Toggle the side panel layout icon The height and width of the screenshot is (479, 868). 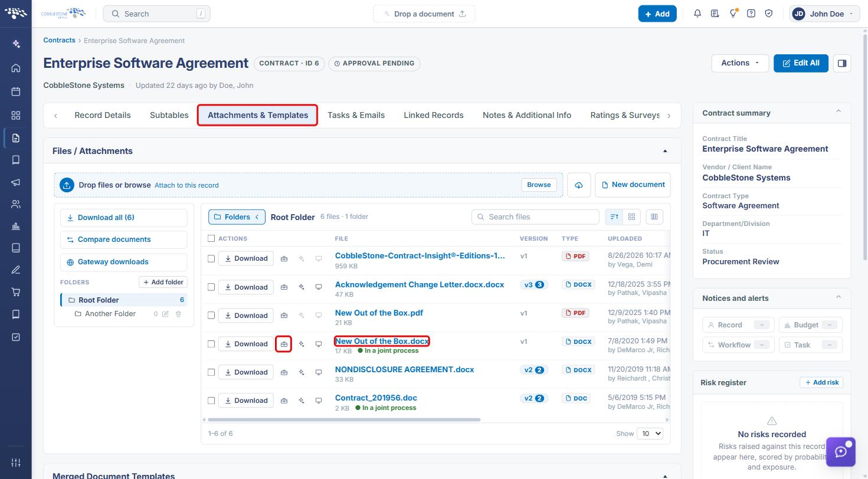[x=842, y=63]
